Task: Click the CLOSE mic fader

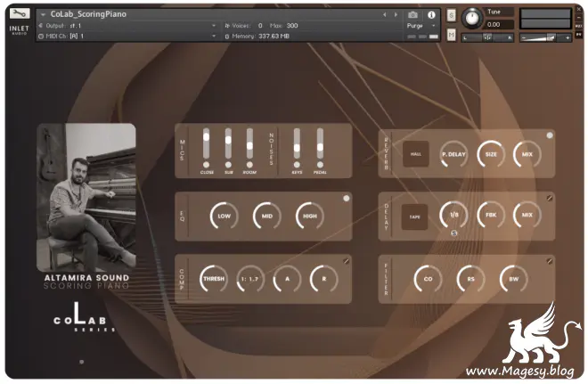Action: [207, 144]
